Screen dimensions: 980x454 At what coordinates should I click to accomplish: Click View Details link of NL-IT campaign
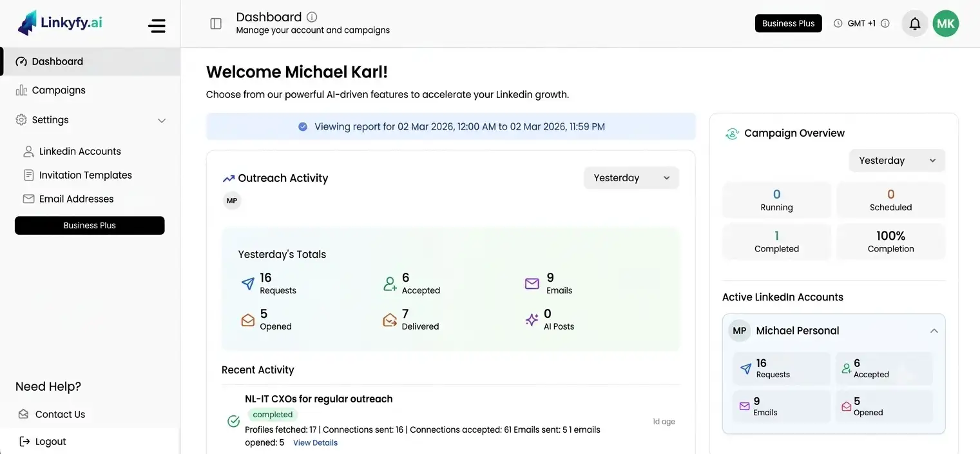pos(315,443)
